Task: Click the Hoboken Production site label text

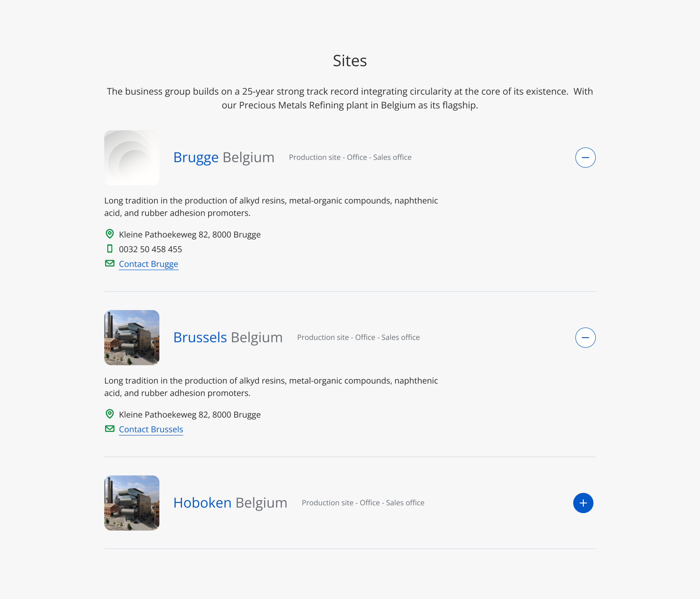Action: pos(363,503)
